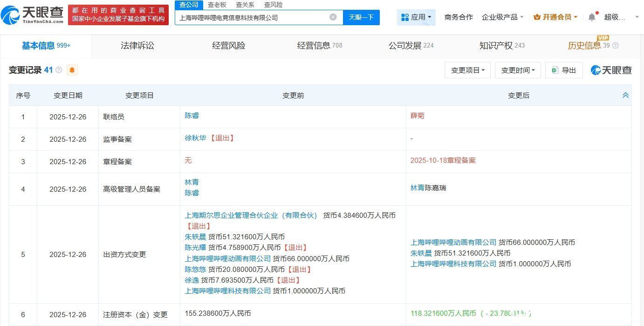Click the notification bell in header

591,17
